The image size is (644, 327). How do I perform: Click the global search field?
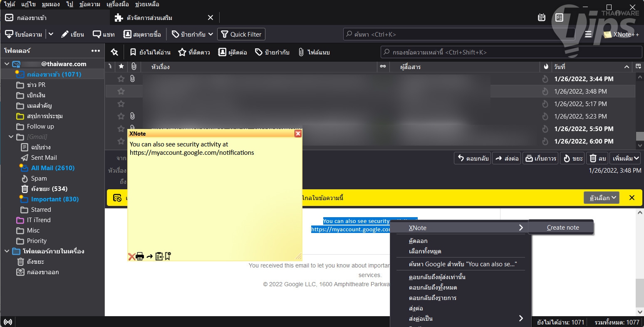(459, 34)
